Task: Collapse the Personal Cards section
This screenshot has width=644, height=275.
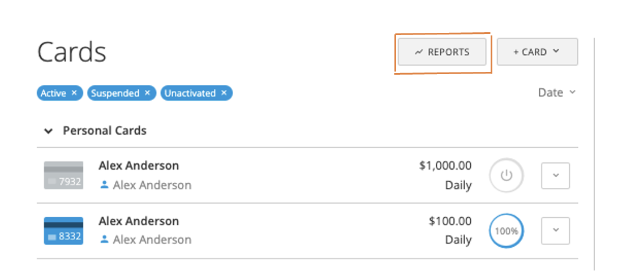Action: (49, 131)
